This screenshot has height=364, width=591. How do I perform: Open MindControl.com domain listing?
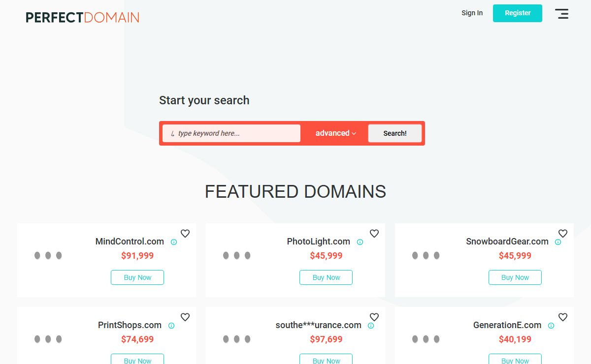tap(130, 242)
